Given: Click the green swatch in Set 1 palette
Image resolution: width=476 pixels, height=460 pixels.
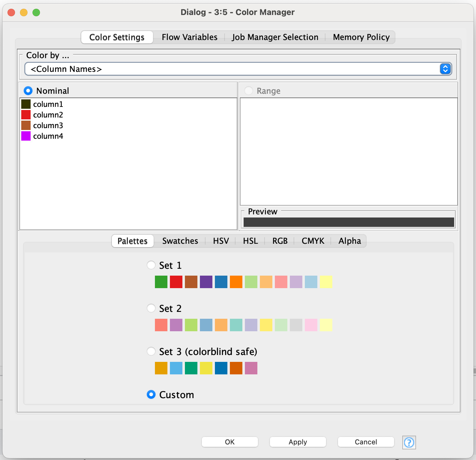Looking at the screenshot, I should click(161, 282).
